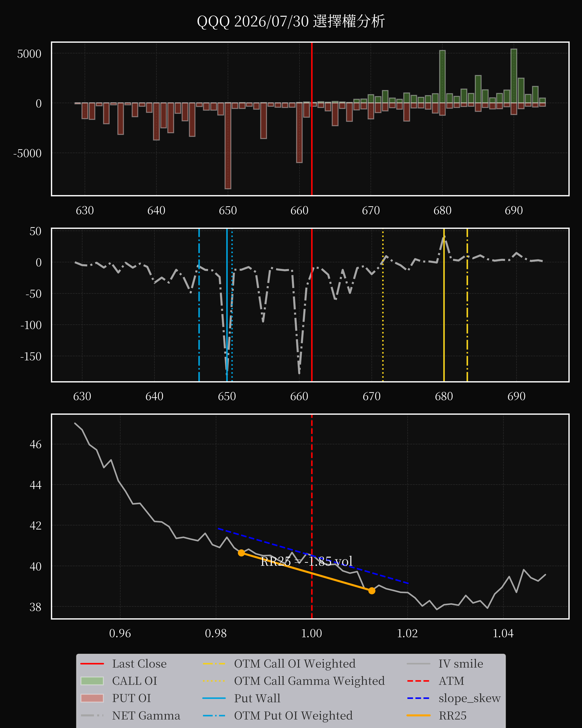This screenshot has height=728, width=582.
Task: Click the yellow dotted OTM Call Gamma legend sample
Action: point(214,681)
